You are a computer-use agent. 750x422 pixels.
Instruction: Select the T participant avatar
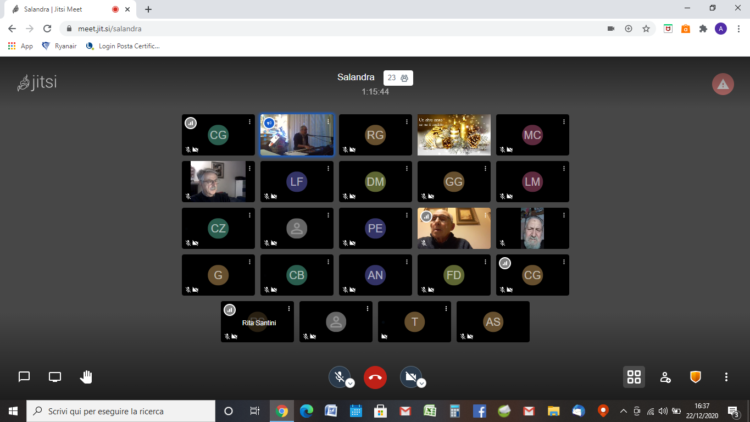click(x=414, y=322)
